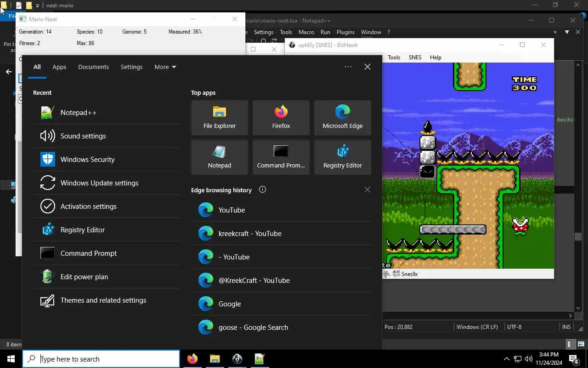Open goose - Google Search history entry
Image resolution: width=588 pixels, height=368 pixels.
(281, 328)
